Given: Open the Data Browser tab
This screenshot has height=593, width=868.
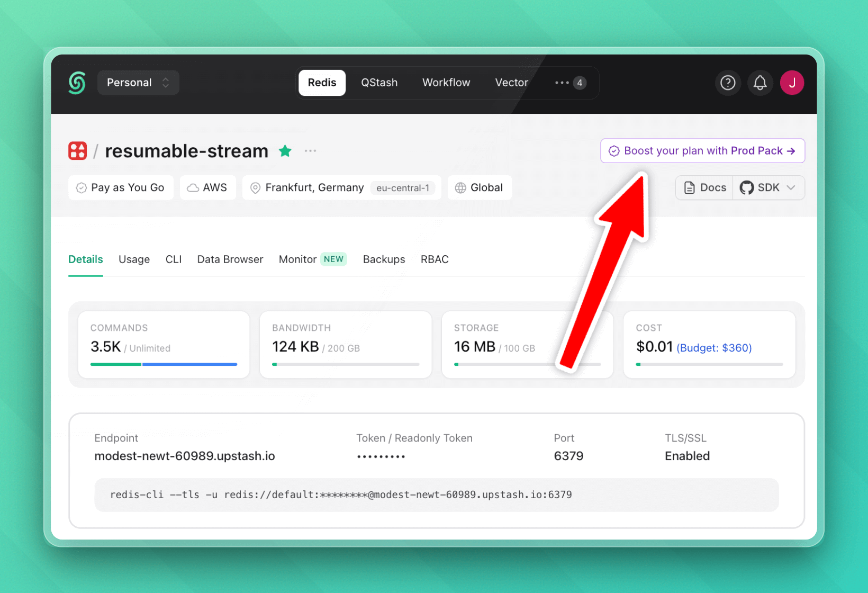Looking at the screenshot, I should pyautogui.click(x=230, y=259).
